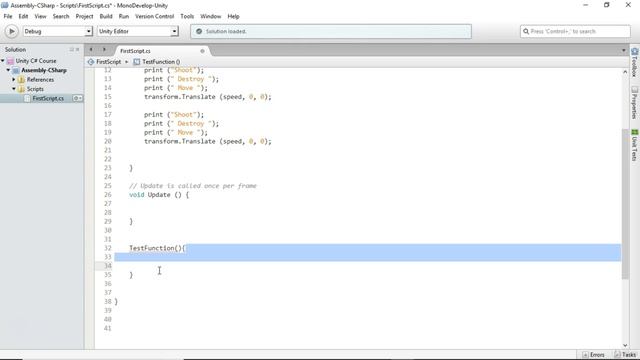Screen dimensions: 640x360
Task: Expand the References folder node
Action: (14, 80)
